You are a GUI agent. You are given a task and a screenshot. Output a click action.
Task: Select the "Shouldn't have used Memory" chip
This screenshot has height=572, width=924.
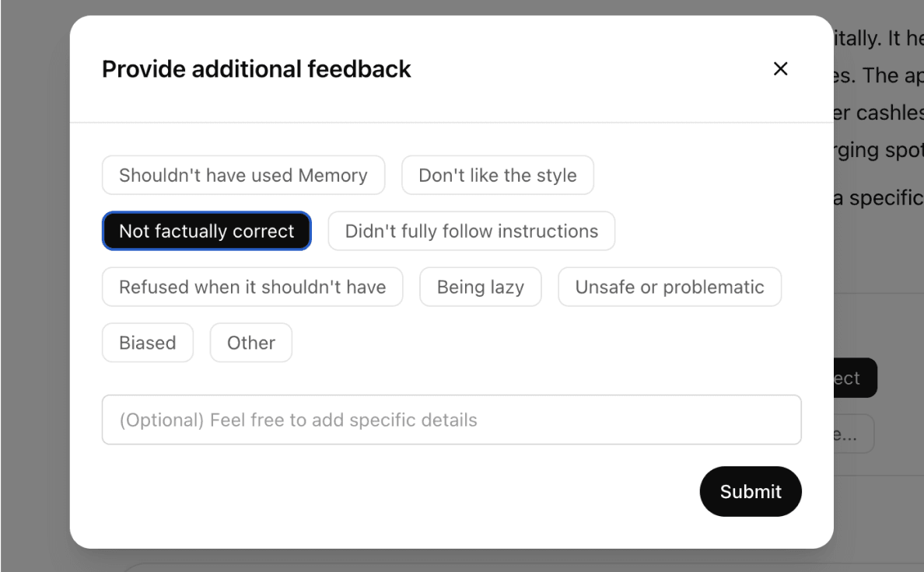(x=243, y=175)
